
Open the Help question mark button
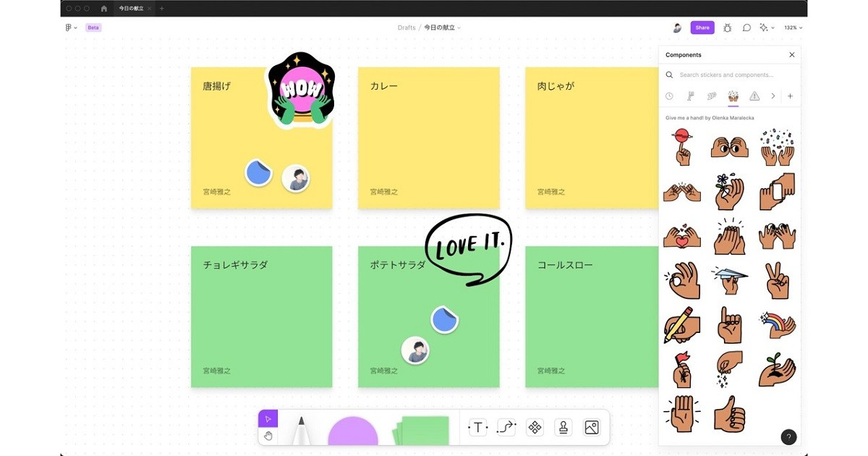tap(788, 436)
